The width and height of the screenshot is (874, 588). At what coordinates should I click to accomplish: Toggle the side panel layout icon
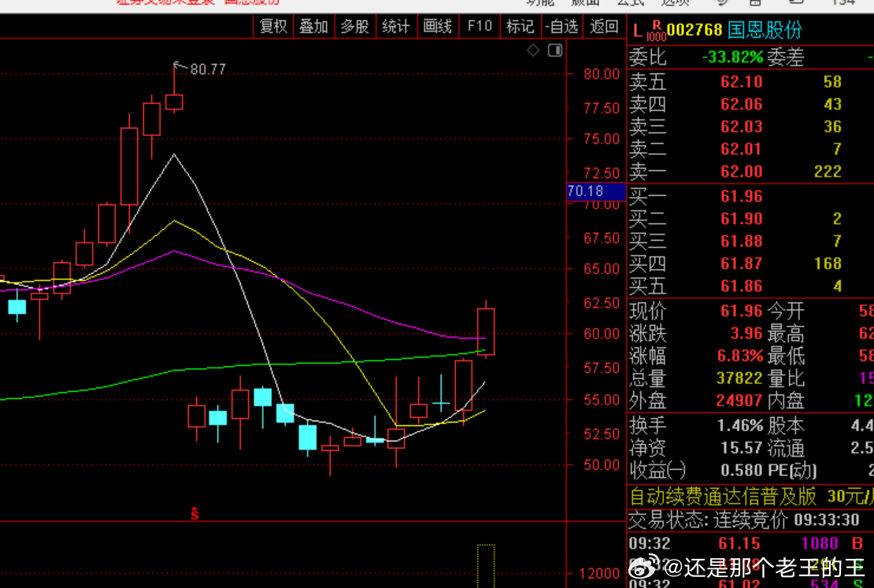click(555, 50)
